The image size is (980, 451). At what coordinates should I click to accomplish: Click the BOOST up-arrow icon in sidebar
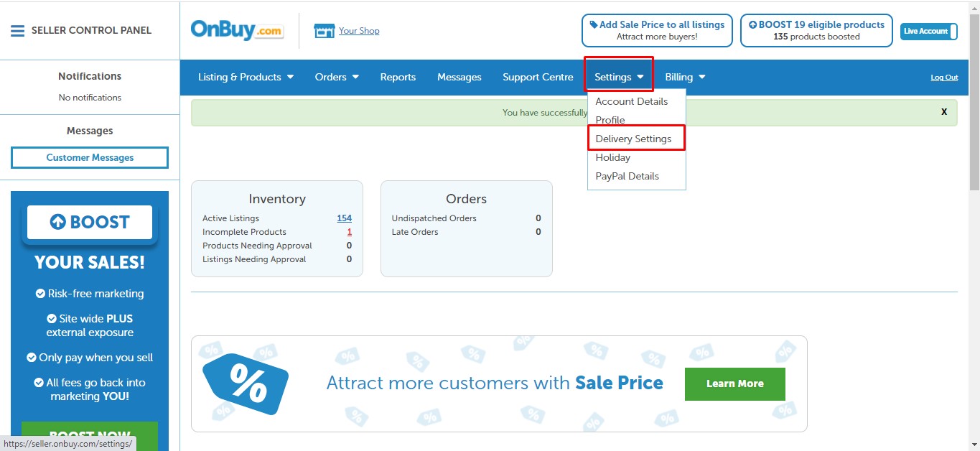[x=58, y=222]
